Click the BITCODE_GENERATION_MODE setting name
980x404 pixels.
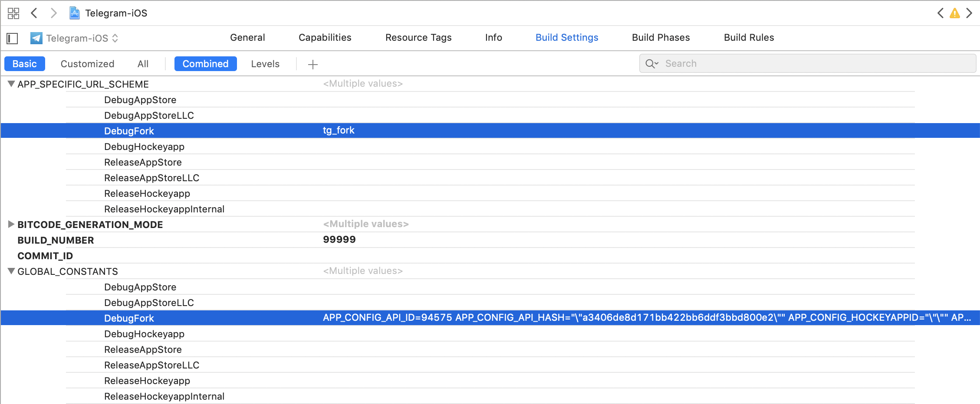90,225
